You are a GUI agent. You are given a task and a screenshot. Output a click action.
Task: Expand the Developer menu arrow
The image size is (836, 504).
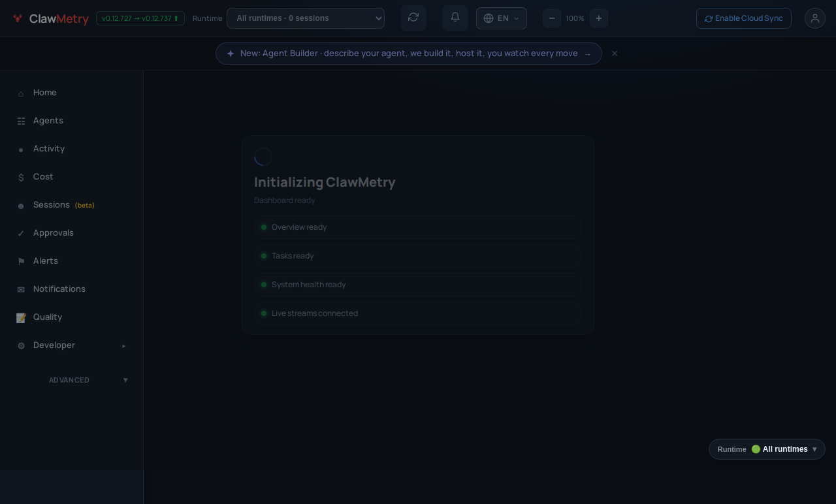click(x=124, y=345)
